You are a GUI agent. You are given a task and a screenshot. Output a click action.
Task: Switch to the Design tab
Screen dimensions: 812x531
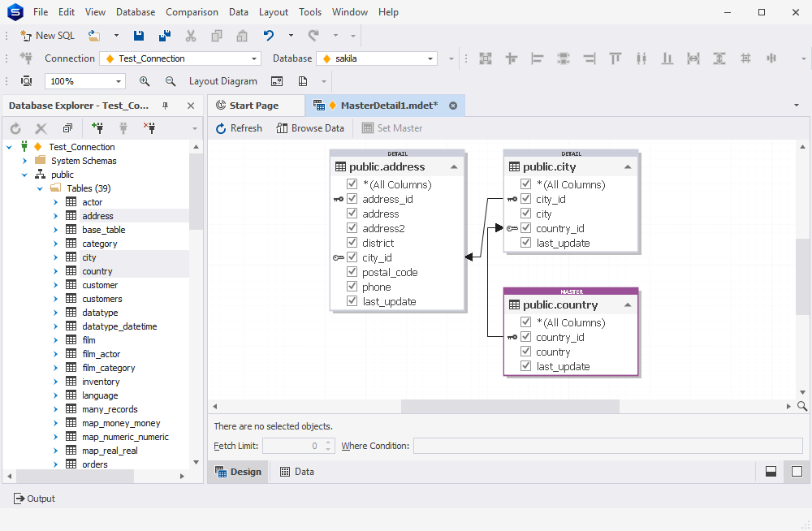pyautogui.click(x=238, y=472)
